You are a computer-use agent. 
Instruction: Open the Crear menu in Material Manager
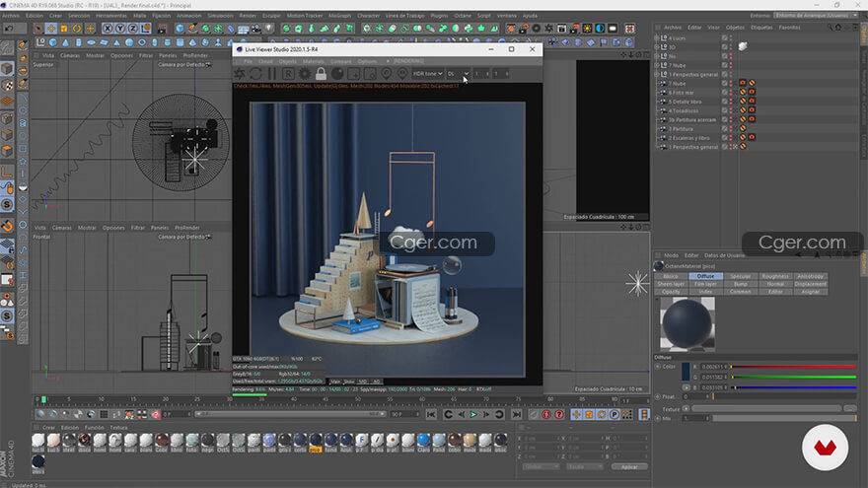point(48,428)
